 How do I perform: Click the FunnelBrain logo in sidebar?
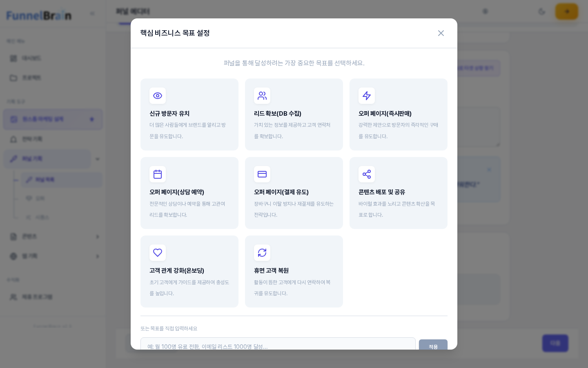39,16
